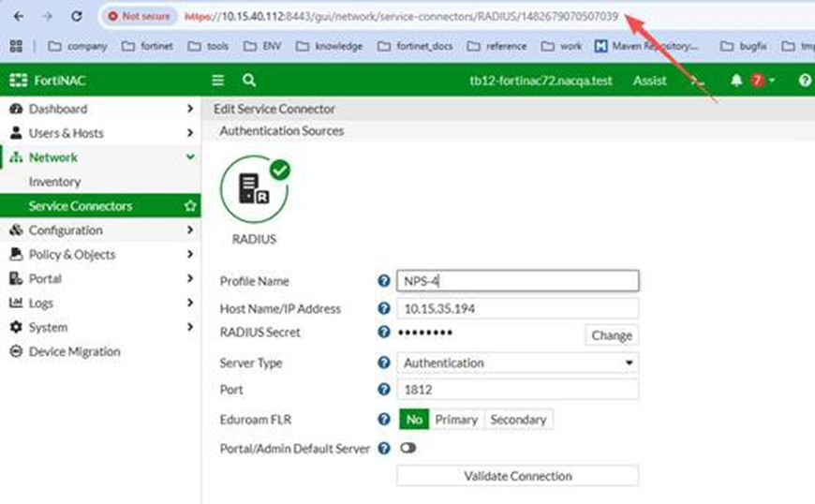Set Eduroam FLR to Secondary
Viewport: 815px width, 504px height.
point(518,420)
